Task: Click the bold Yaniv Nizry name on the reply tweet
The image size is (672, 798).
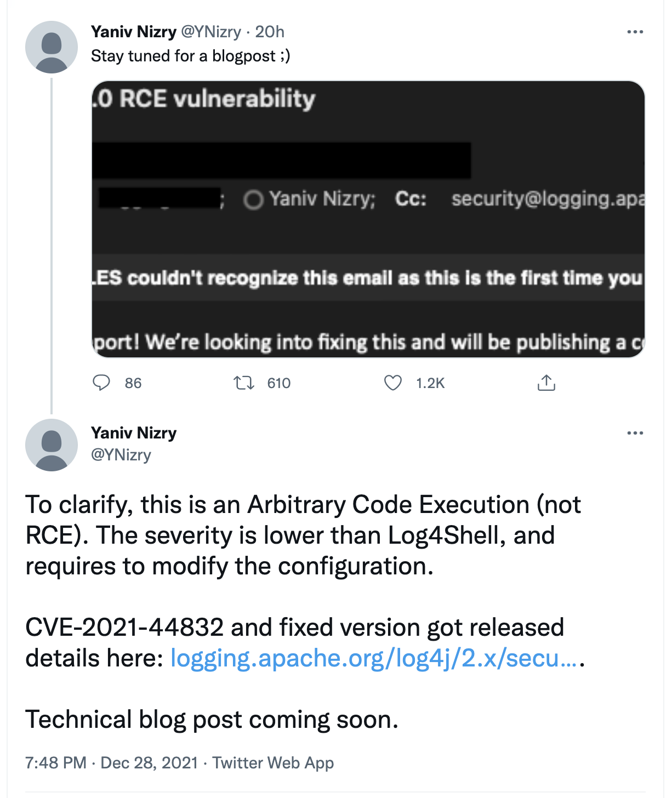Action: [134, 433]
